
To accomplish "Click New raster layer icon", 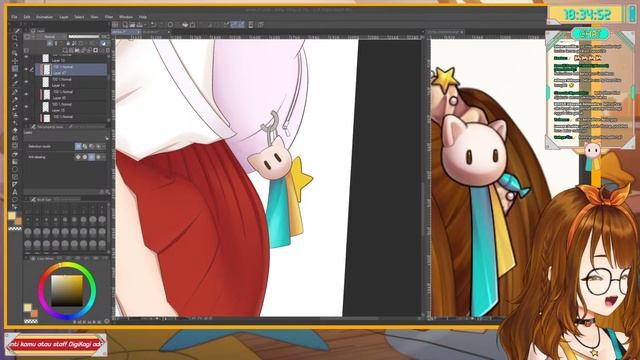I will [x=65, y=50].
